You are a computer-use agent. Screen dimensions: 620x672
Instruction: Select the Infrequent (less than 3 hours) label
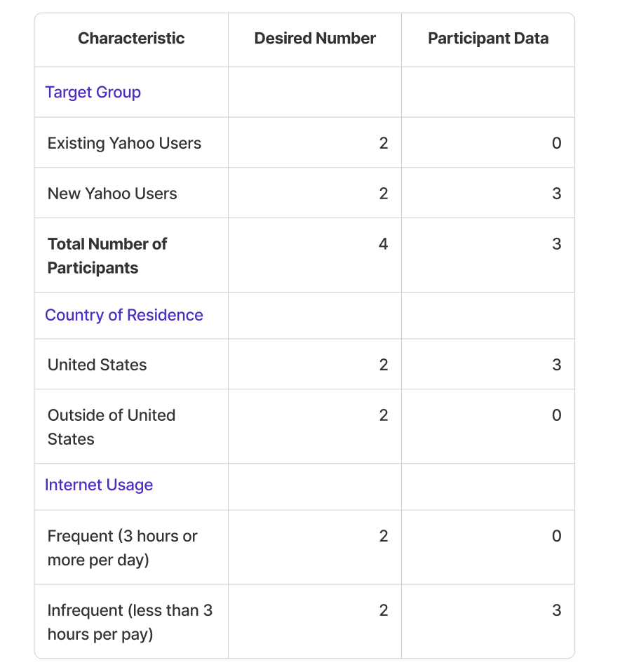click(x=130, y=622)
